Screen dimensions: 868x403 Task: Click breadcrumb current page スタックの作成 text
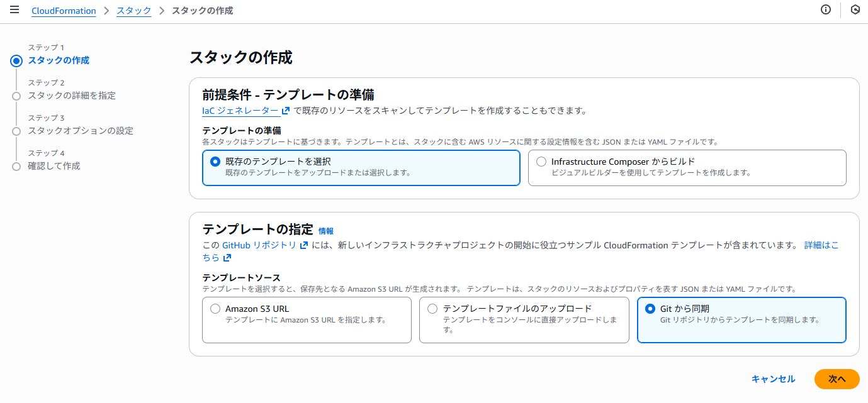202,11
